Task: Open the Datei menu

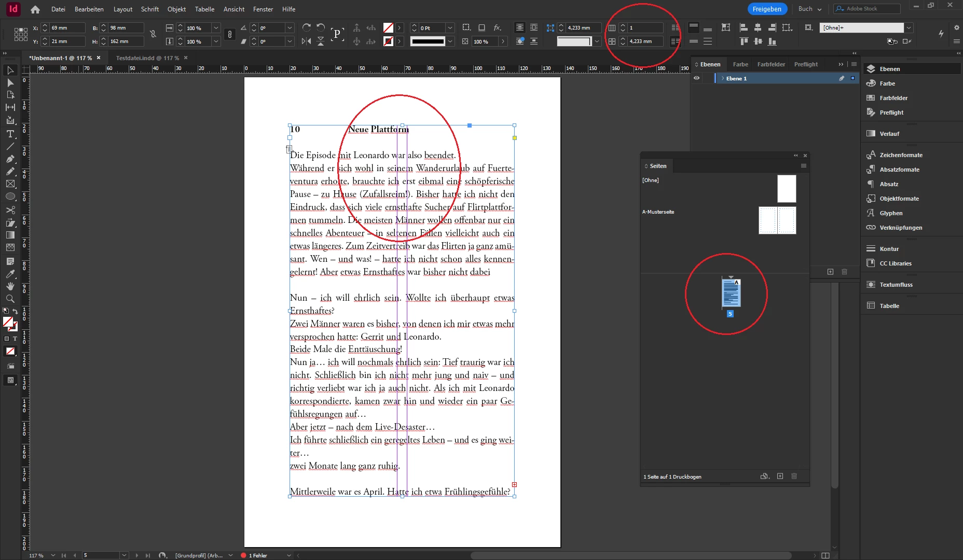Action: click(58, 9)
